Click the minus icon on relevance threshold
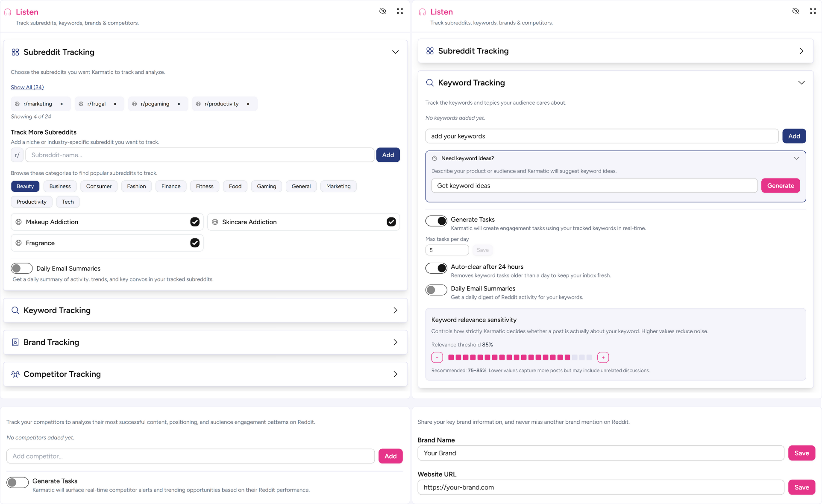822x504 pixels. (437, 357)
